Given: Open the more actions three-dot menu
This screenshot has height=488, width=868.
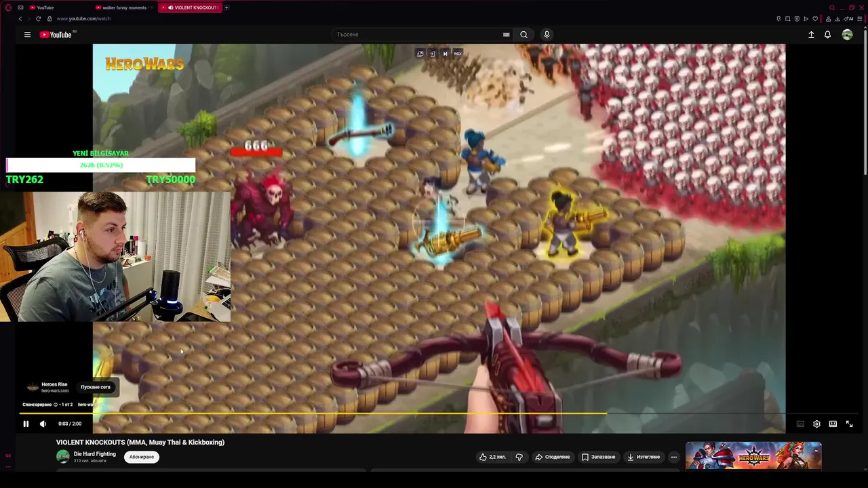Looking at the screenshot, I should 673,457.
